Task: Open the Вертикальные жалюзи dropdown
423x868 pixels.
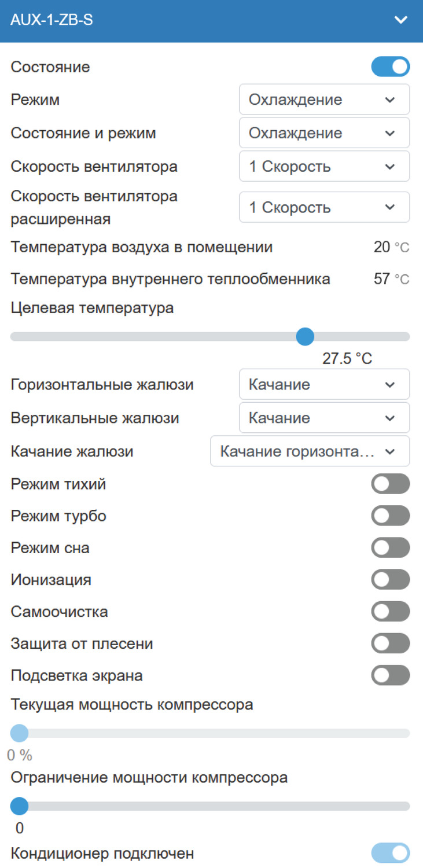Action: 324,418
